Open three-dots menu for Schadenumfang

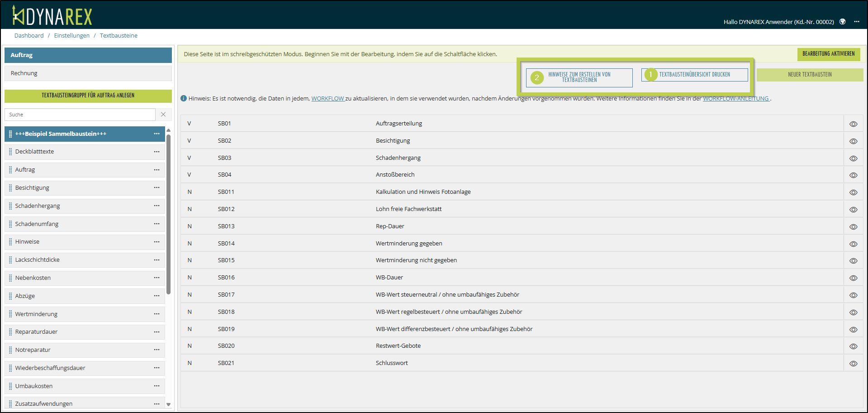point(157,224)
